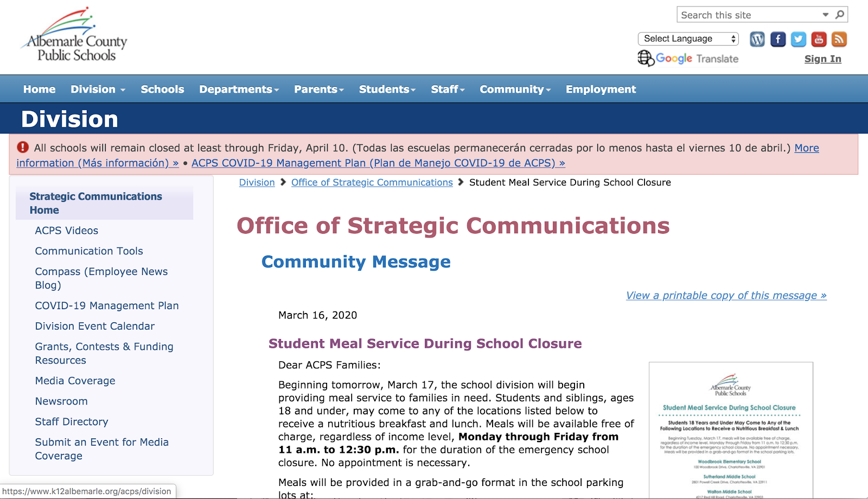Click the Google Translate logo
Screen dimensions: 868x499
click(x=688, y=58)
